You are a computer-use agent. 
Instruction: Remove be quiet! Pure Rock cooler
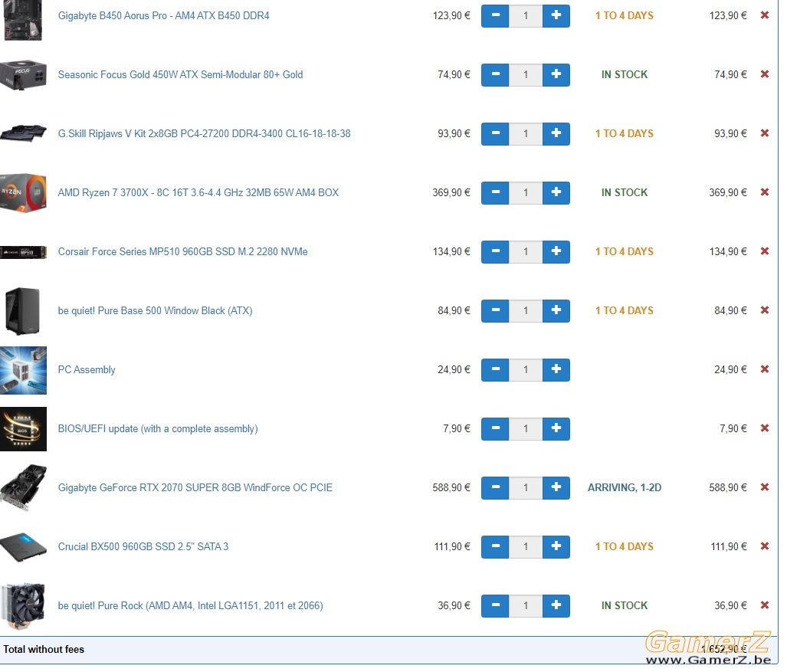pos(765,605)
